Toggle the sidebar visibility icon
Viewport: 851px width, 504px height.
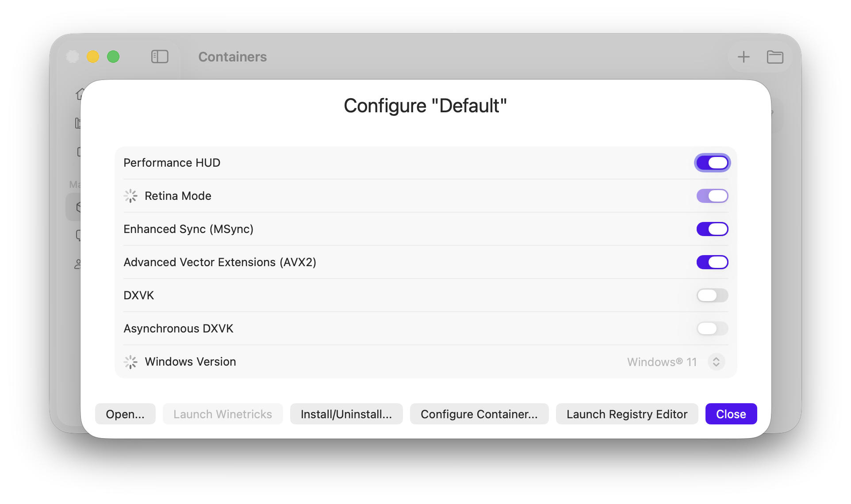(x=160, y=57)
